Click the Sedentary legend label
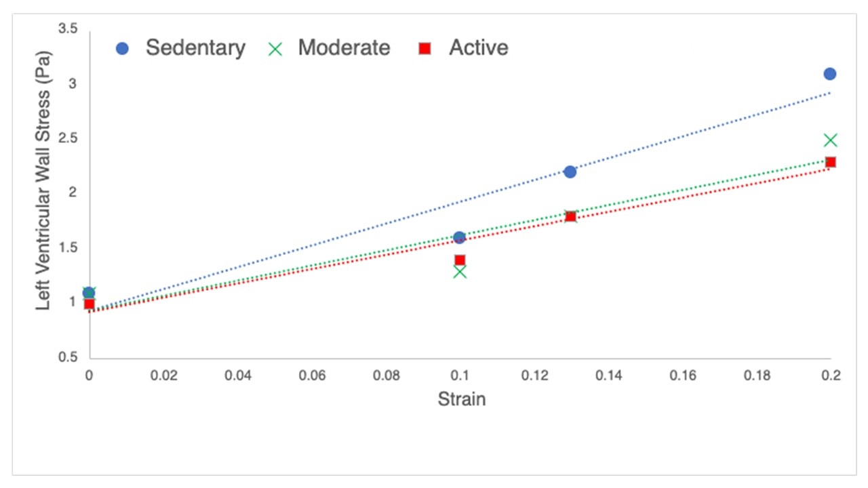The width and height of the screenshot is (868, 488). point(195,48)
